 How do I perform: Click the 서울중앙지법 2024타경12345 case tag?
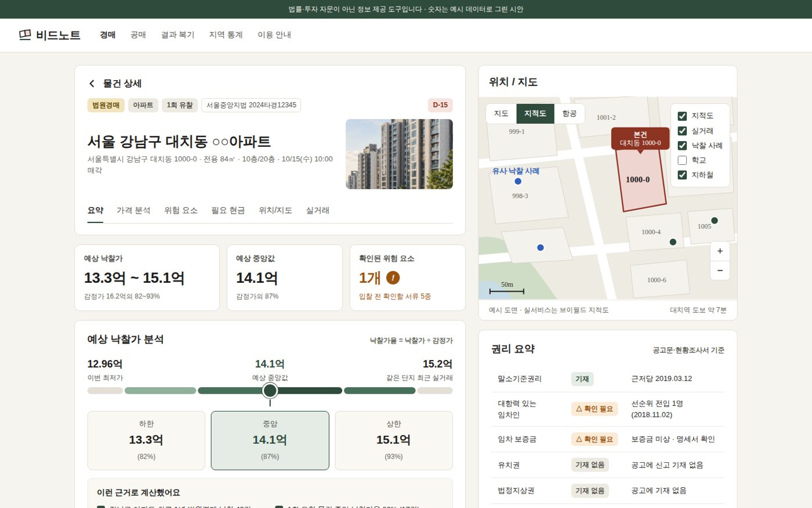tap(251, 105)
